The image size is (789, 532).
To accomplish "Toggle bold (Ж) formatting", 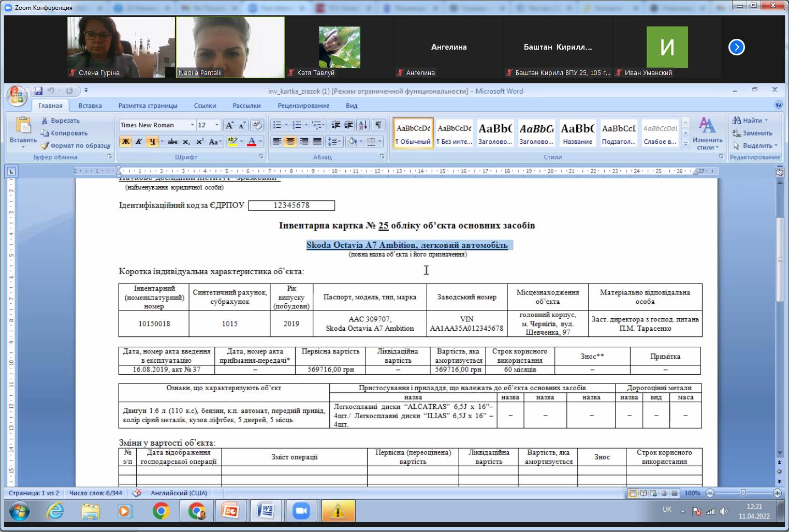I will pyautogui.click(x=125, y=141).
